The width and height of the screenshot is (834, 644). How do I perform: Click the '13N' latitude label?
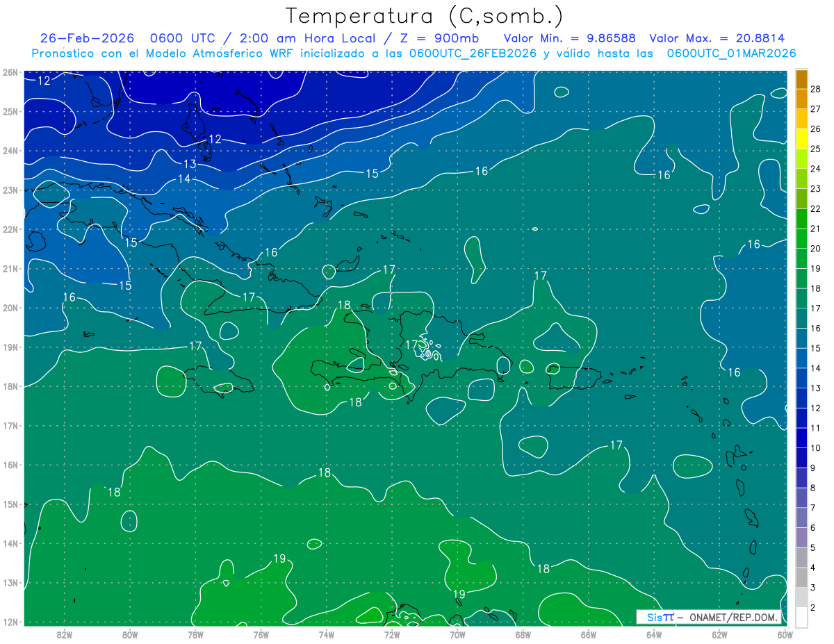[x=10, y=582]
